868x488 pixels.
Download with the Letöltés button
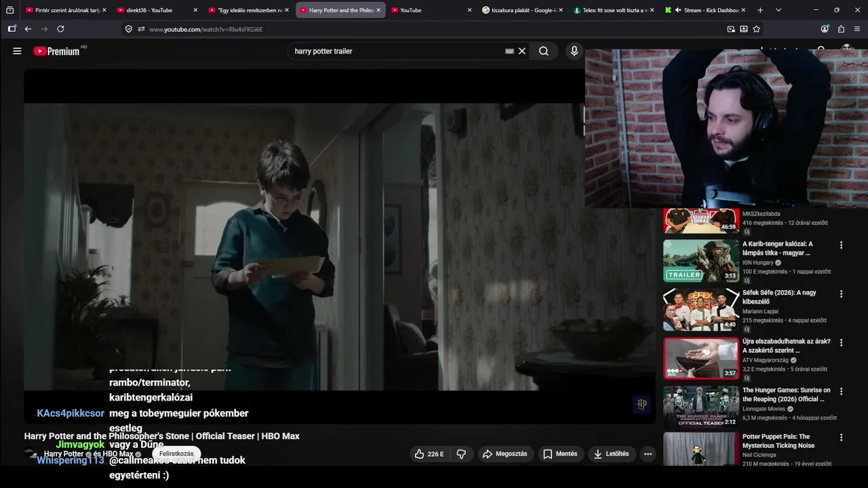[x=611, y=454]
